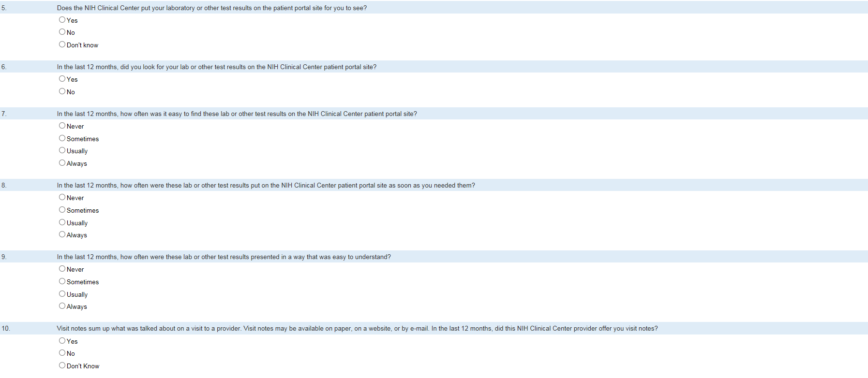The height and width of the screenshot is (378, 868).
Task: Pick Always for question 8 results timeliness
Action: 62,234
